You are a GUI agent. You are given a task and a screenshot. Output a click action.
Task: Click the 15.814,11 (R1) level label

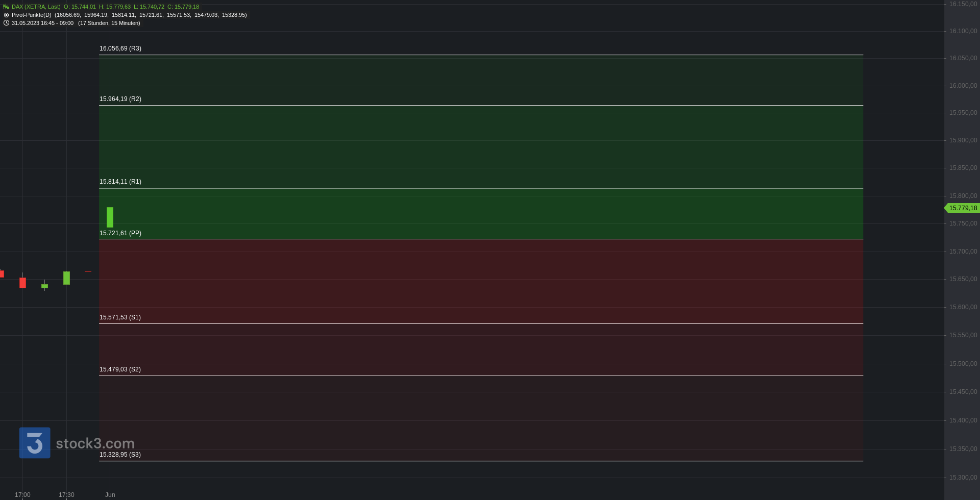pos(120,182)
